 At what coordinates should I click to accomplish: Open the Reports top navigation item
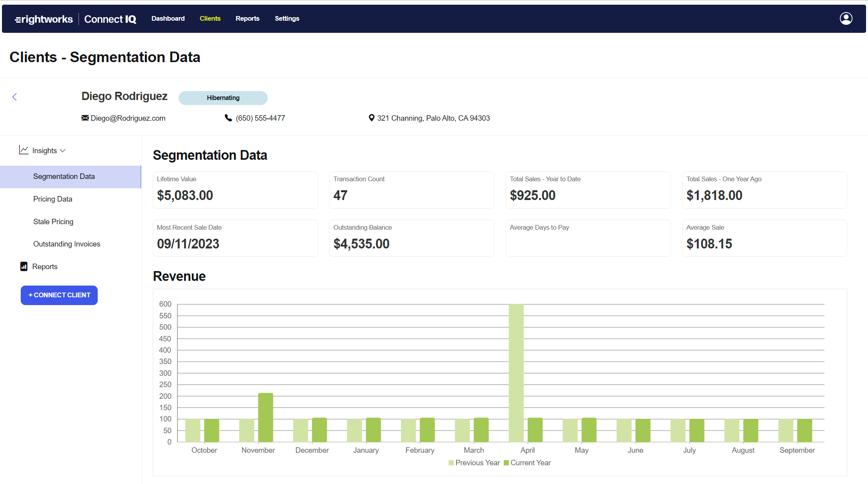[247, 18]
